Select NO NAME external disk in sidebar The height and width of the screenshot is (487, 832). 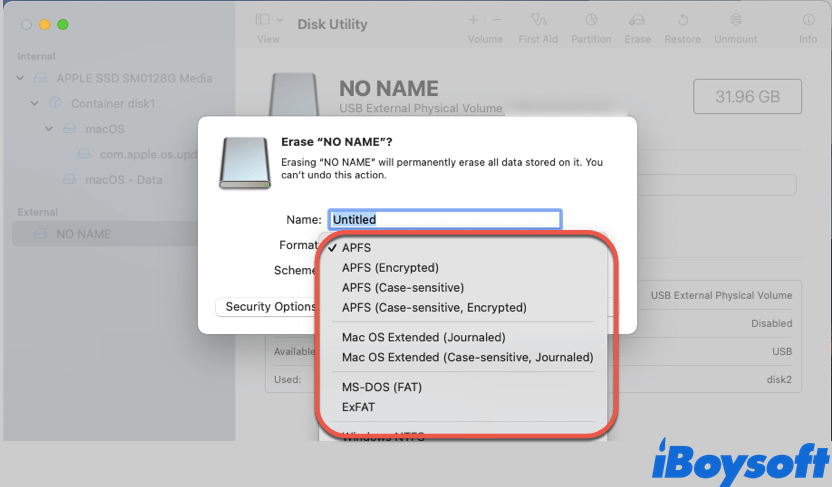(x=83, y=234)
